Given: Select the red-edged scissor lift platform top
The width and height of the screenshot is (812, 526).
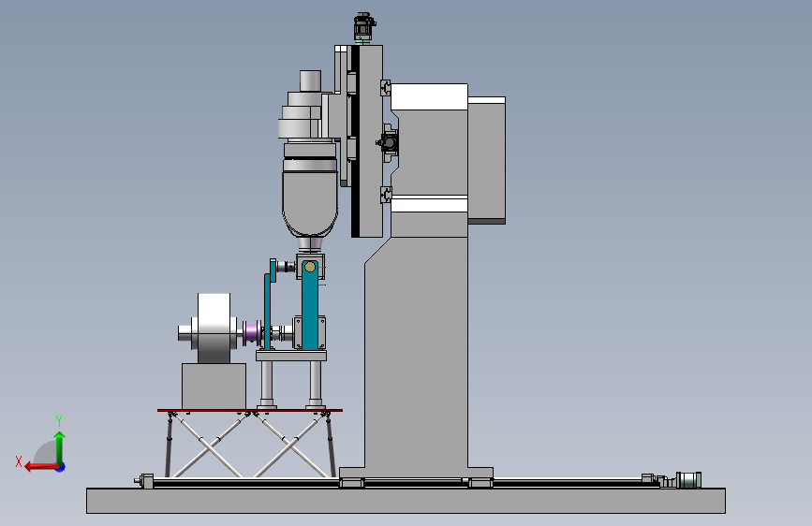Looking at the screenshot, I should tap(250, 411).
